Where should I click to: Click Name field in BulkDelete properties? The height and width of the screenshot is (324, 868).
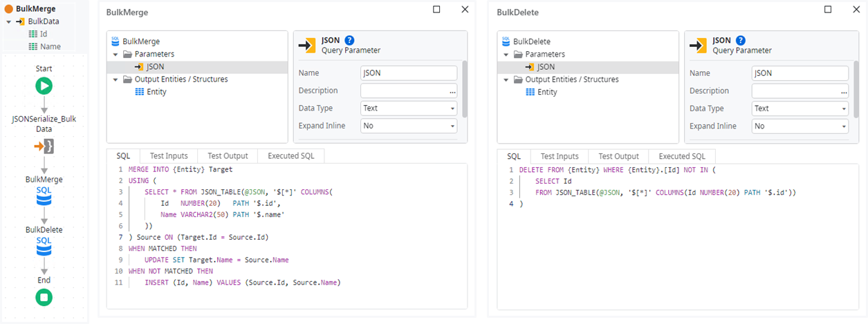pyautogui.click(x=800, y=73)
